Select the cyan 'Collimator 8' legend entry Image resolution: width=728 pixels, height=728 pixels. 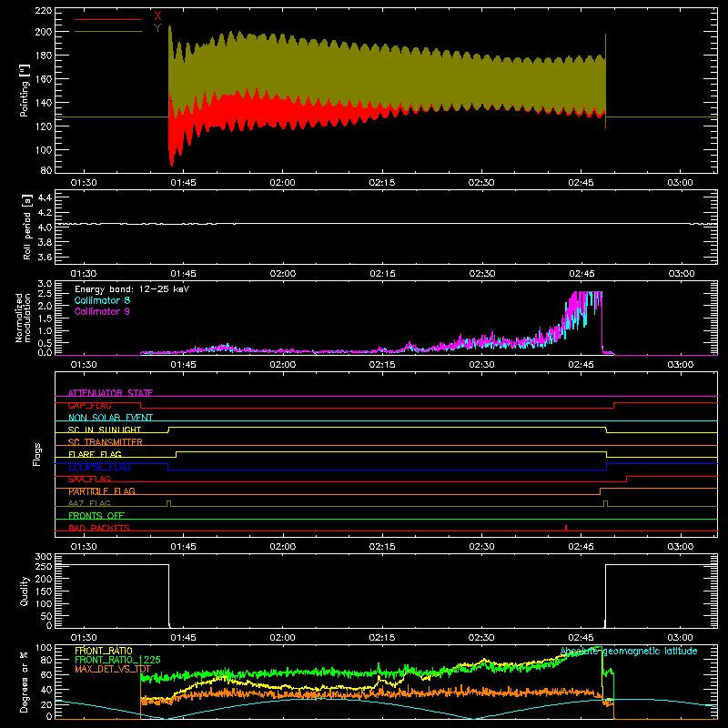[102, 300]
